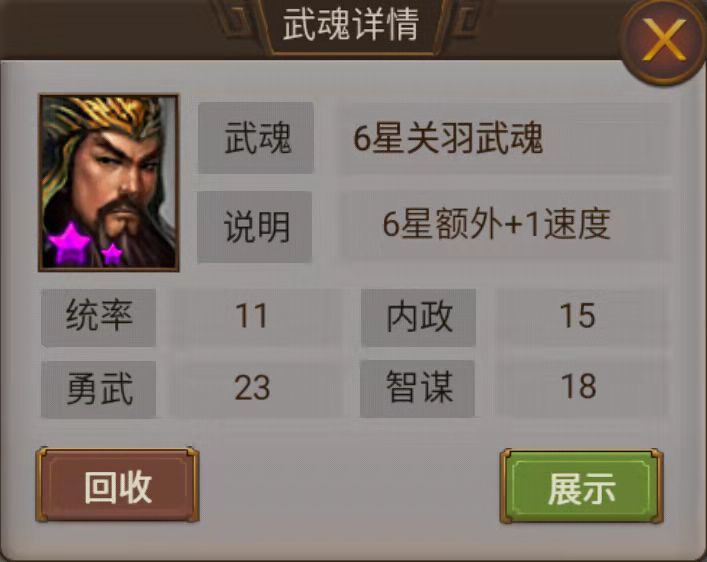The image size is (707, 562).
Task: Tap the small purple star icon
Action: tap(111, 253)
